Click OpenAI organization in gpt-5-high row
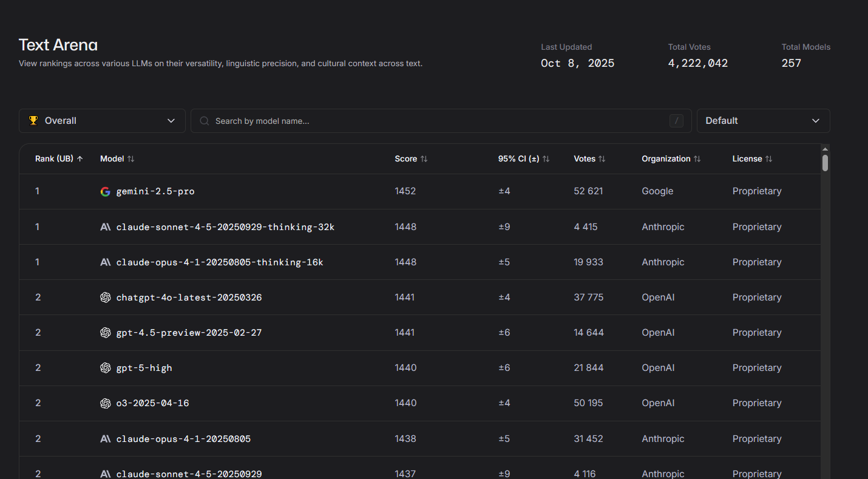The width and height of the screenshot is (868, 479). pyautogui.click(x=658, y=368)
